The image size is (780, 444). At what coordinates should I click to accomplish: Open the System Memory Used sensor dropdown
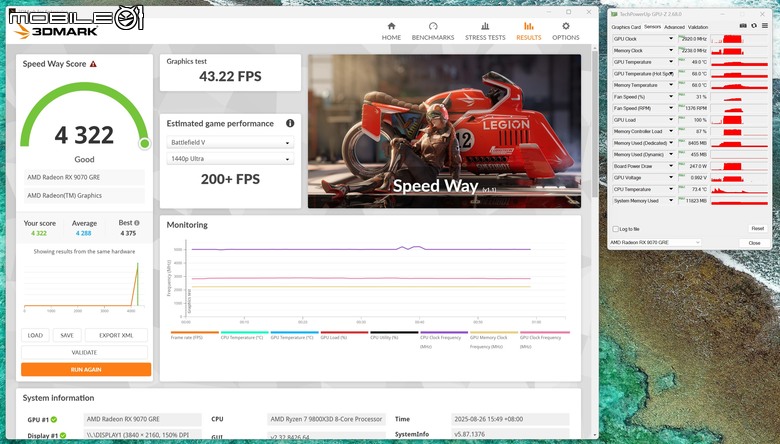click(x=671, y=201)
